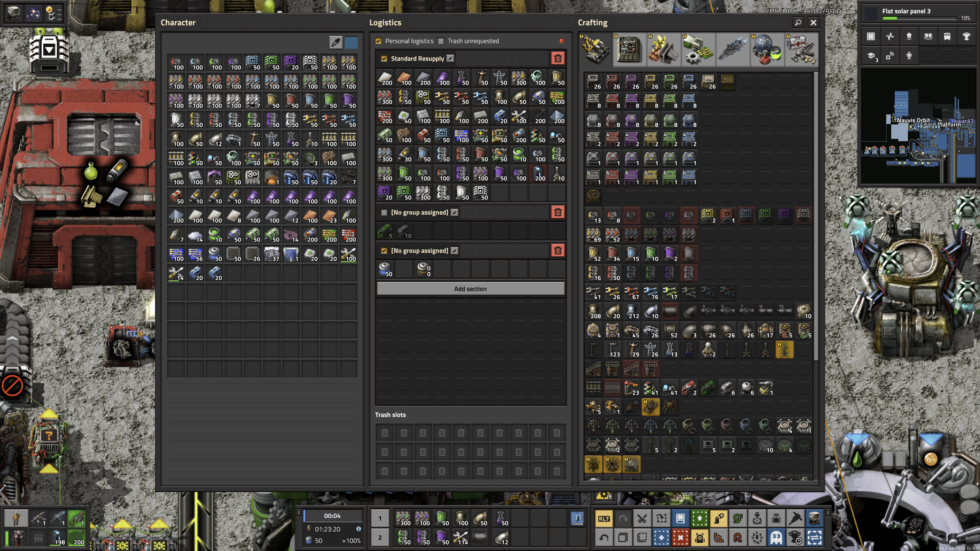This screenshot has width=980, height=551.
Task: Open the surface list tree icon
Action: (x=53, y=14)
